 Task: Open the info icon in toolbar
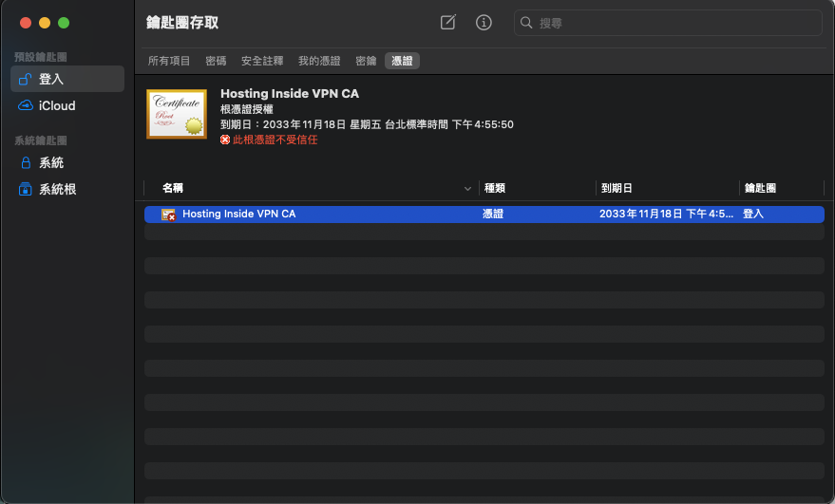click(x=484, y=23)
